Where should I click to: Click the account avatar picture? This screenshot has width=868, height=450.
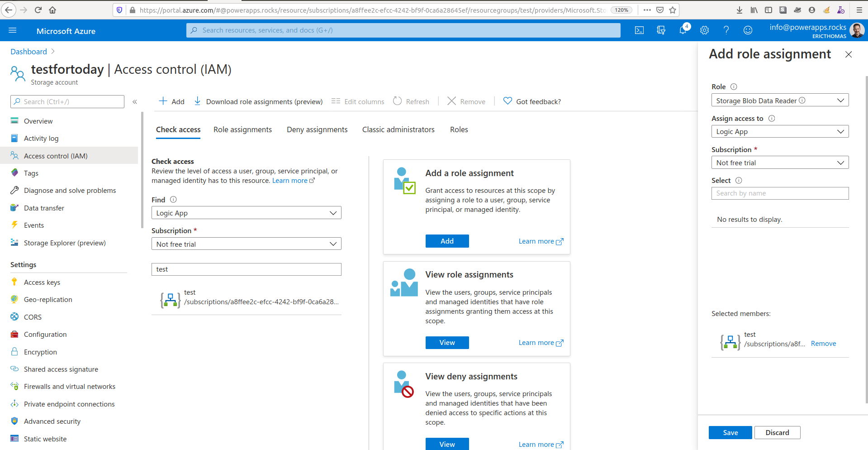pos(857,30)
